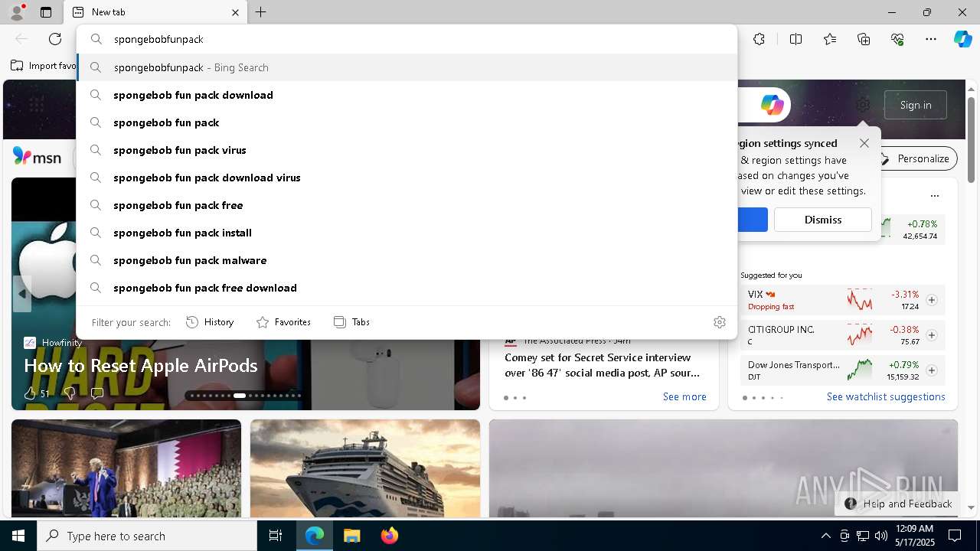Viewport: 980px width, 551px height.
Task: Click Help and Feedback button
Action: (x=898, y=504)
